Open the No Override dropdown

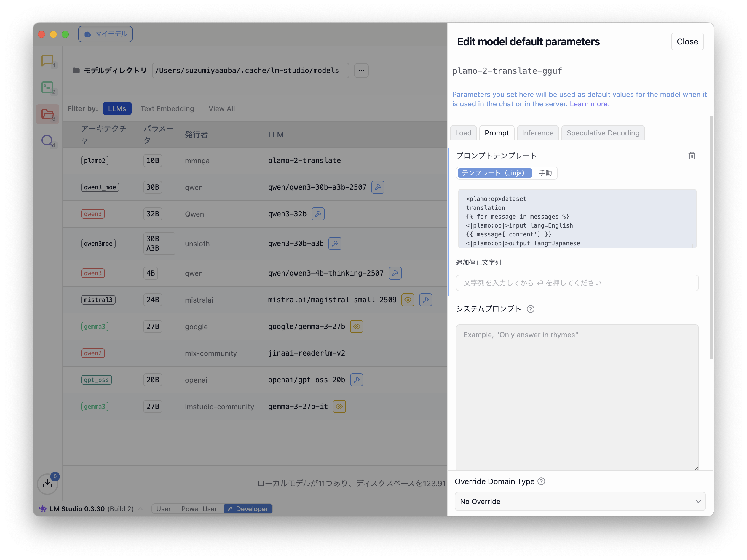[x=580, y=501]
